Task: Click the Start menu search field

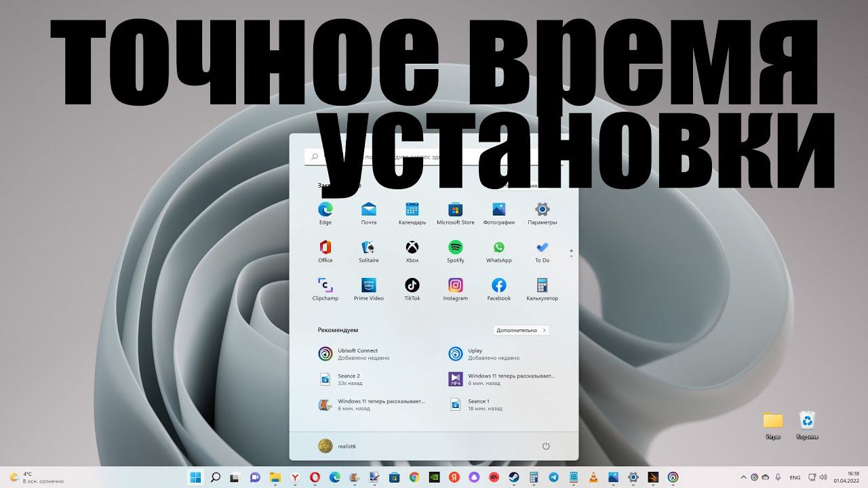Action: click(x=434, y=157)
